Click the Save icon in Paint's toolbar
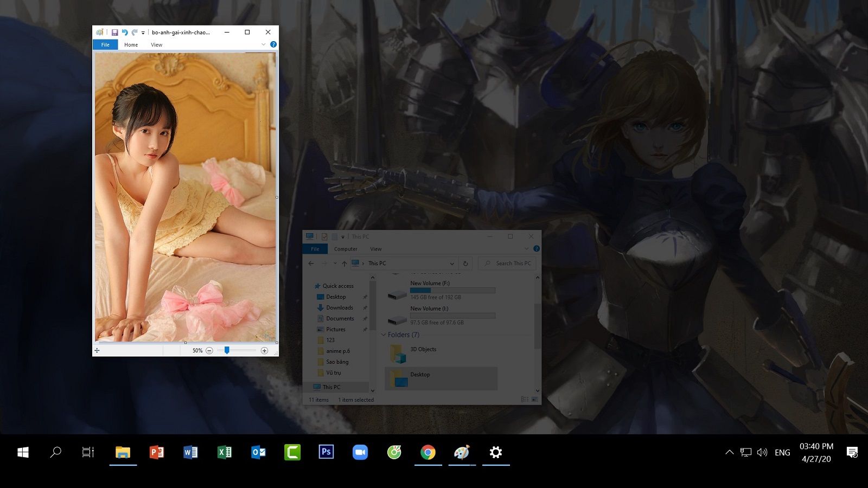 pyautogui.click(x=114, y=33)
